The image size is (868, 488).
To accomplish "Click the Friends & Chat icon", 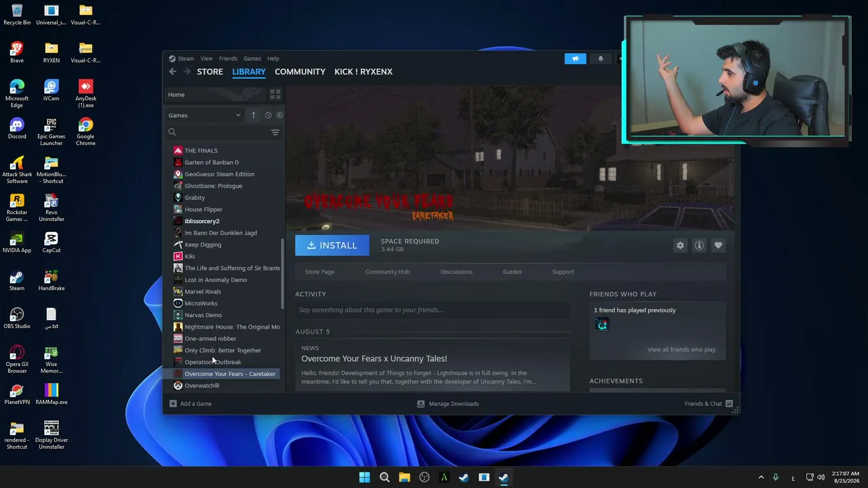I will (729, 403).
